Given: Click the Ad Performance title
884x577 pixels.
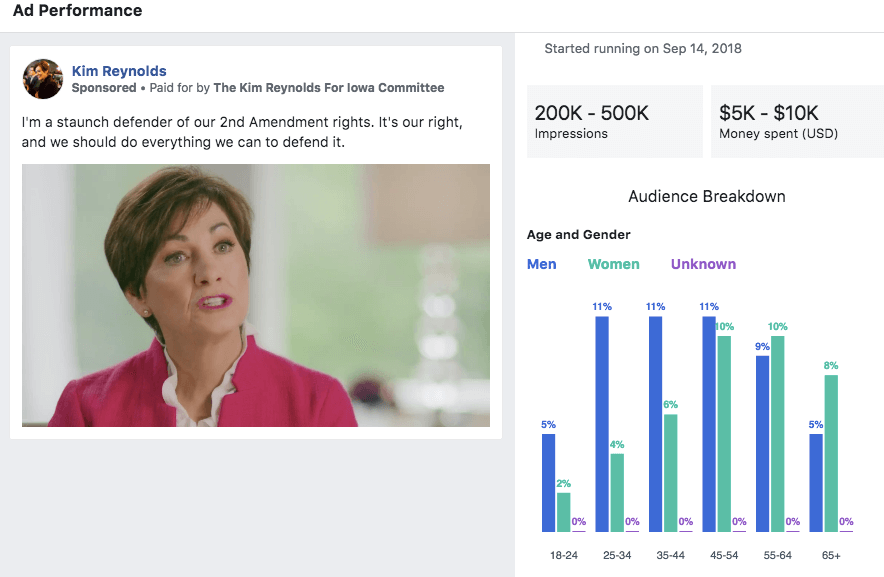Looking at the screenshot, I should point(77,11).
